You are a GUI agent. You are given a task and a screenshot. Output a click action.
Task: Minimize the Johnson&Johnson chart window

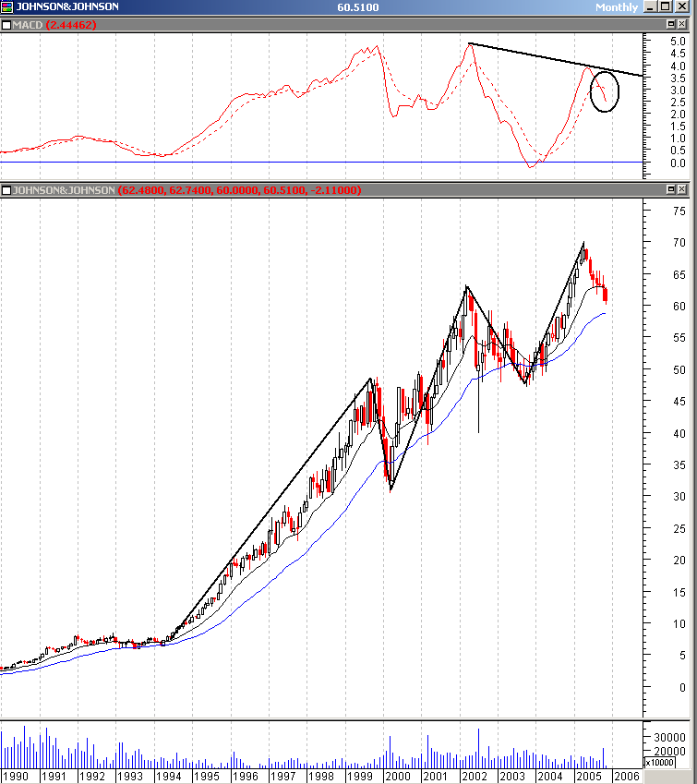[650, 6]
